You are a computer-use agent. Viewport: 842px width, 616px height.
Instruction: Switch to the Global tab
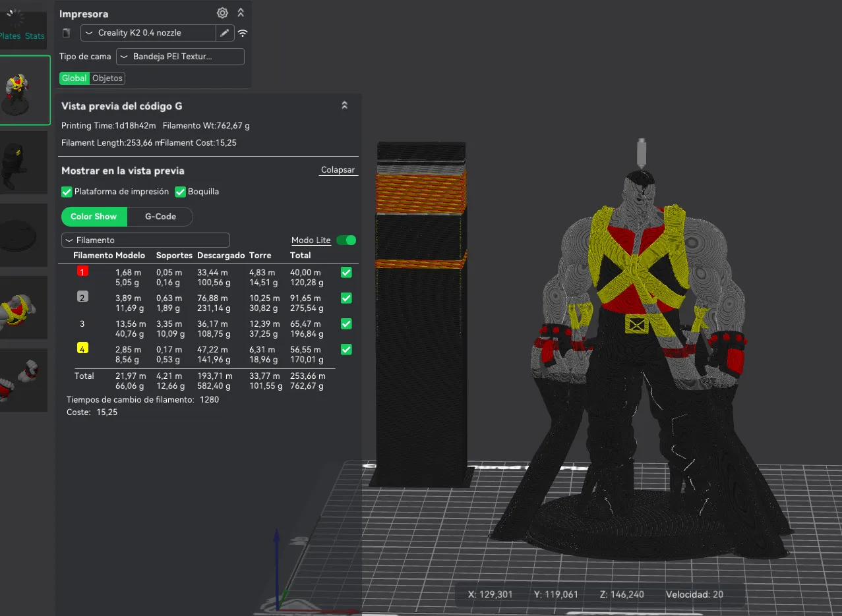(74, 78)
